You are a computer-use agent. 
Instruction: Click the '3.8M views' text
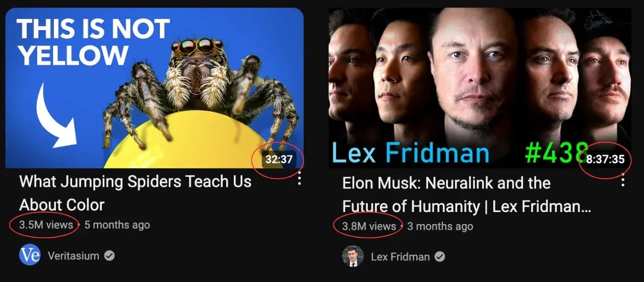(x=369, y=226)
